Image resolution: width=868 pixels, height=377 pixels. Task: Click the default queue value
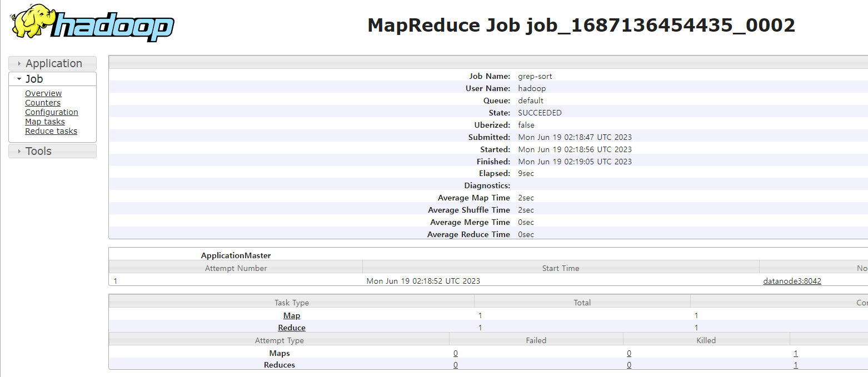click(531, 100)
